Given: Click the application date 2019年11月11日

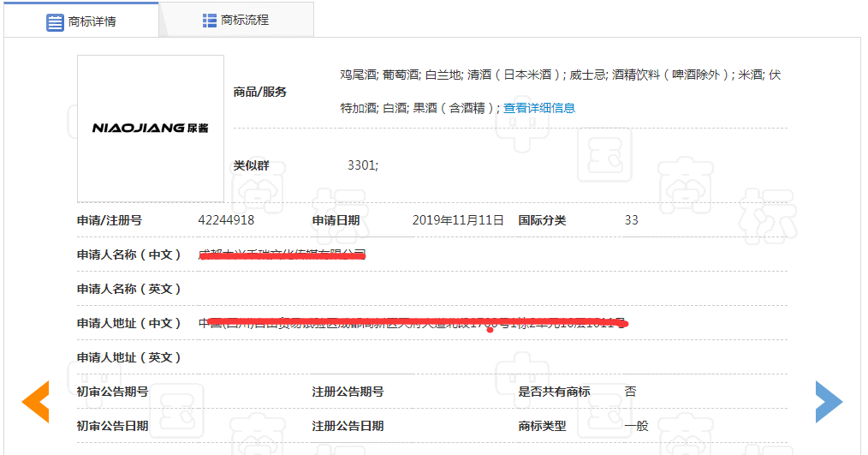Looking at the screenshot, I should [458, 220].
